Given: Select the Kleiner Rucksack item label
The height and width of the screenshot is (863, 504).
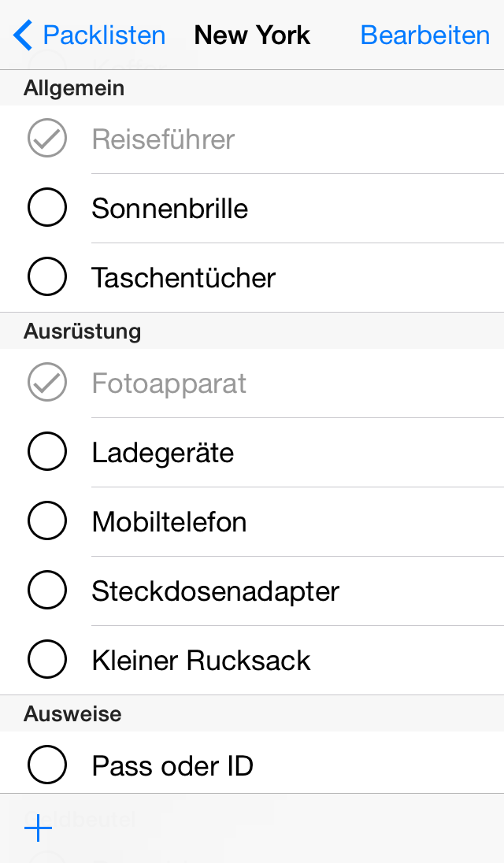Looking at the screenshot, I should click(x=202, y=661).
